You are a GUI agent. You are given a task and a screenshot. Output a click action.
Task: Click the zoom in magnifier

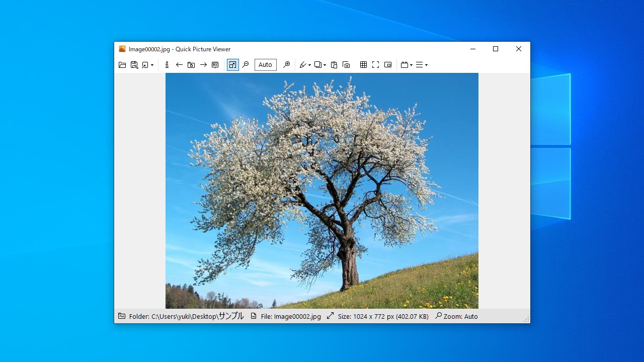287,65
